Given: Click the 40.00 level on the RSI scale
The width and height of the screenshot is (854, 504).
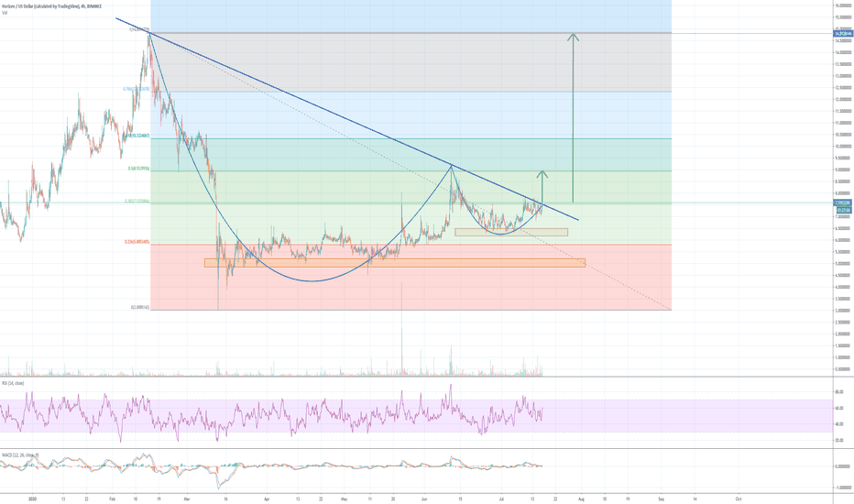Looking at the screenshot, I should point(839,424).
